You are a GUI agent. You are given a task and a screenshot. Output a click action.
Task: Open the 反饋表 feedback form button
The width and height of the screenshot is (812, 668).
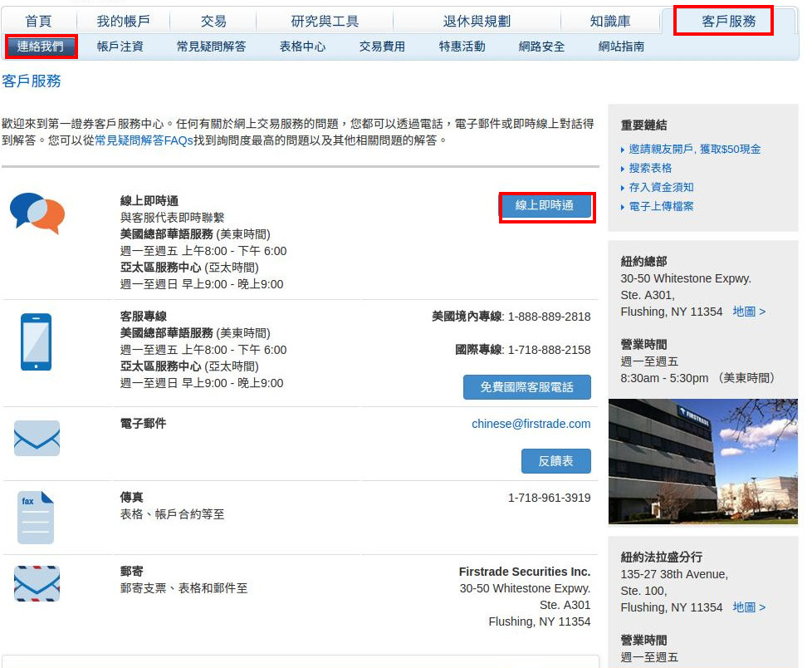click(x=556, y=461)
